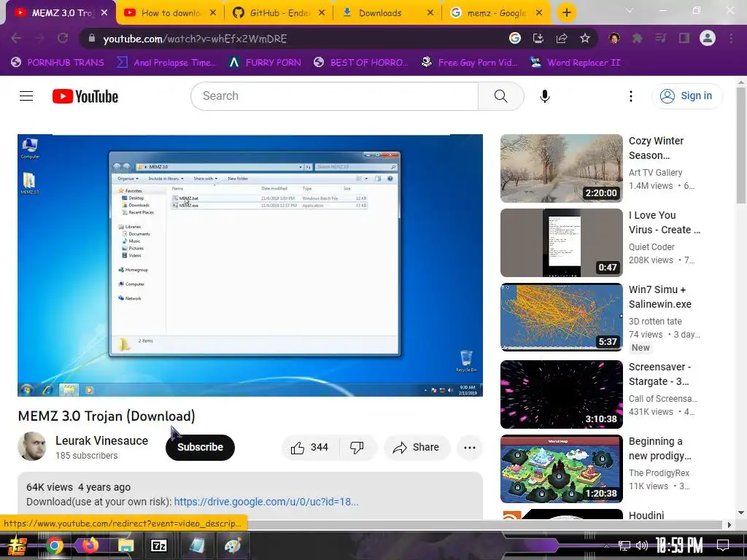
Task: Click the install/download icon in address bar
Action: (x=538, y=39)
